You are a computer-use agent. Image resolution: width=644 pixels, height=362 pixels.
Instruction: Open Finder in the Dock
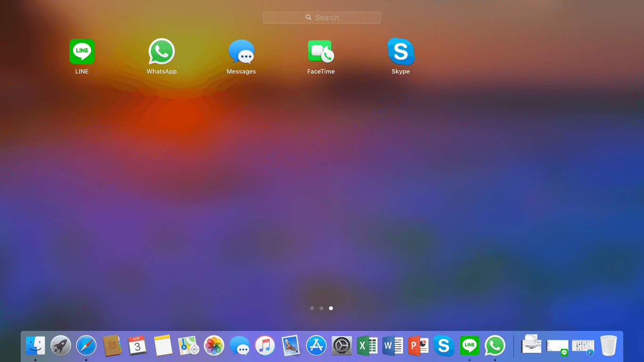(x=35, y=346)
